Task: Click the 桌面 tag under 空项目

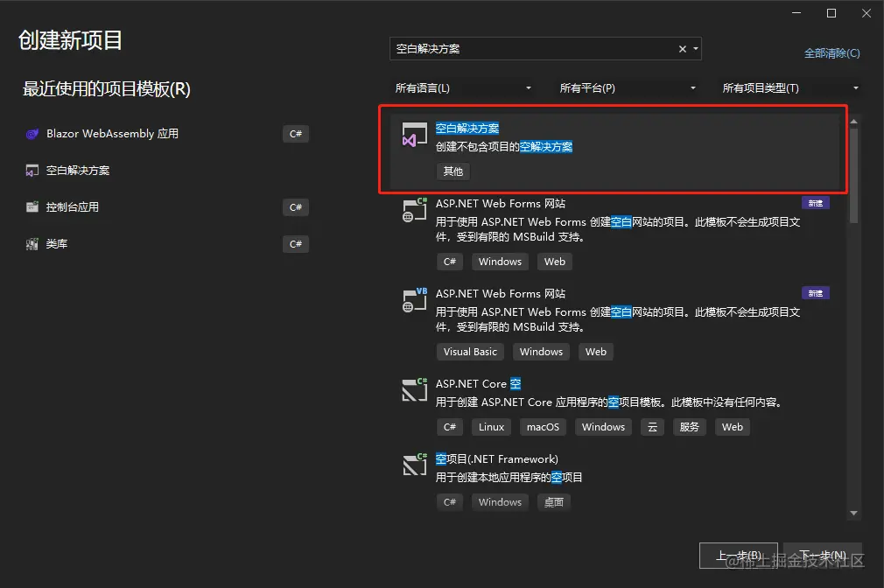Action: (554, 502)
